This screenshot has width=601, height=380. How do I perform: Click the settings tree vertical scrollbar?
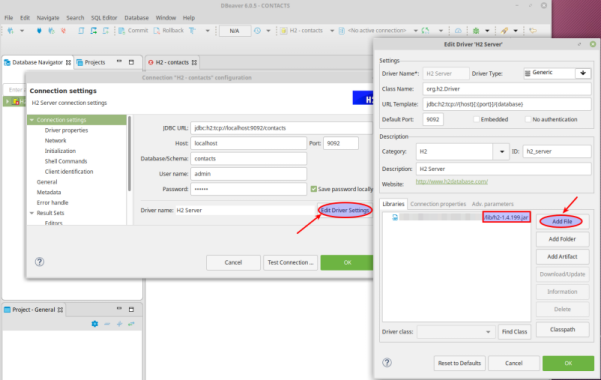pos(130,153)
